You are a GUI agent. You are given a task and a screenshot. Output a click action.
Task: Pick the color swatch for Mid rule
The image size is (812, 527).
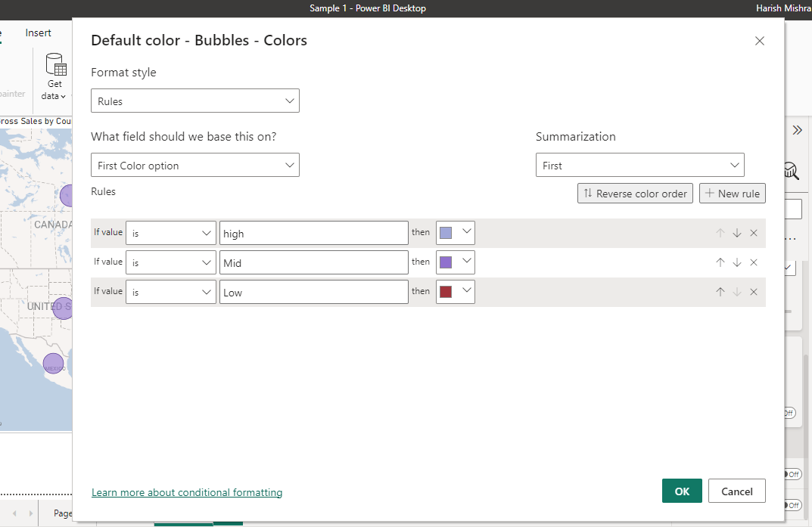(x=446, y=262)
